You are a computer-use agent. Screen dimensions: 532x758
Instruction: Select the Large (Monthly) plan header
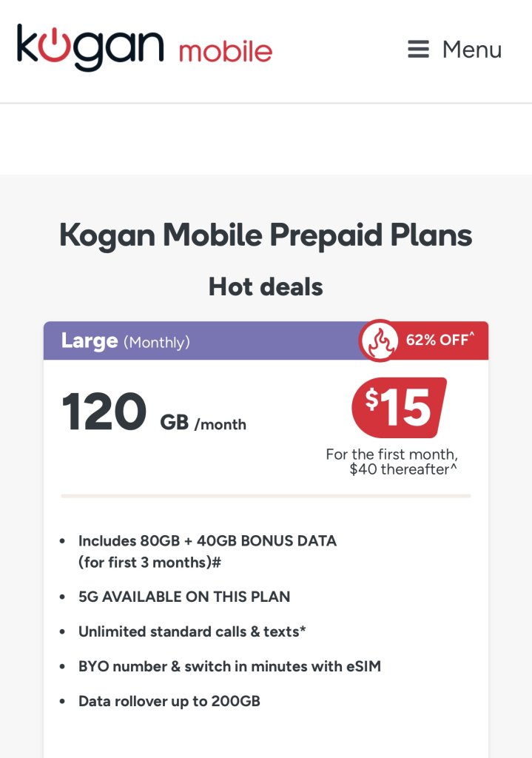click(126, 341)
